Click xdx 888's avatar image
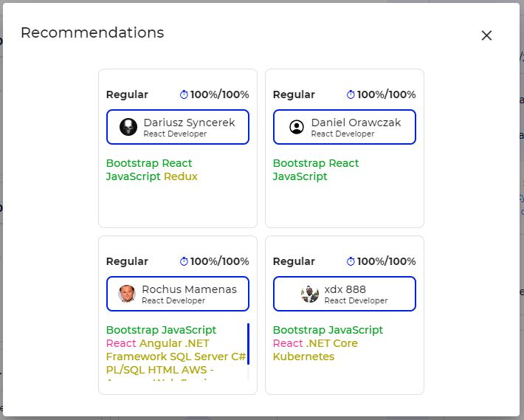Screen dimensions: 524x420 click(x=310, y=294)
